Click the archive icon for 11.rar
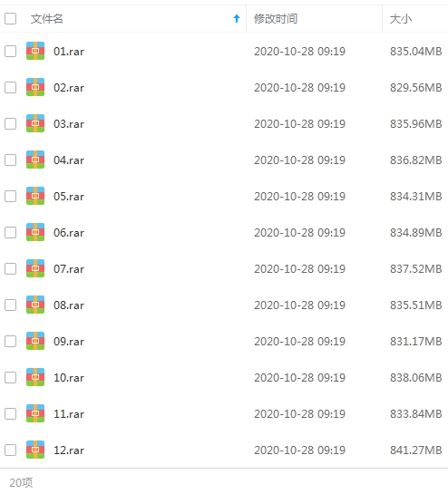Image resolution: width=448 pixels, height=494 pixels. (35, 413)
